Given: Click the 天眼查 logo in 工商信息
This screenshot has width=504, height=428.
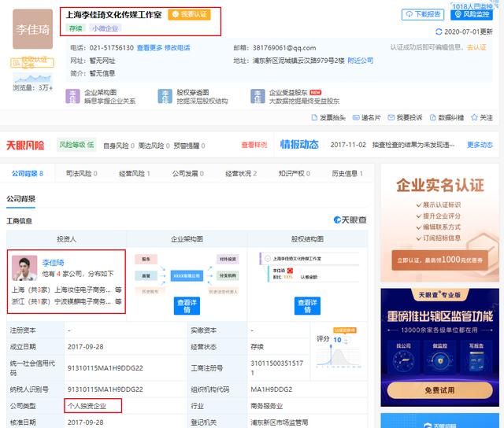Looking at the screenshot, I should [x=350, y=220].
